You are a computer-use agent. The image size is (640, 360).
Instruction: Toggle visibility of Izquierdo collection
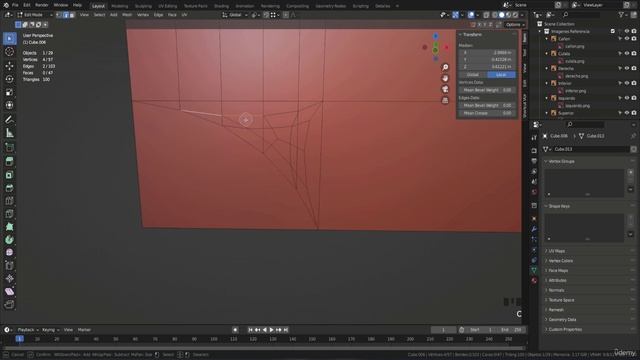click(x=627, y=98)
